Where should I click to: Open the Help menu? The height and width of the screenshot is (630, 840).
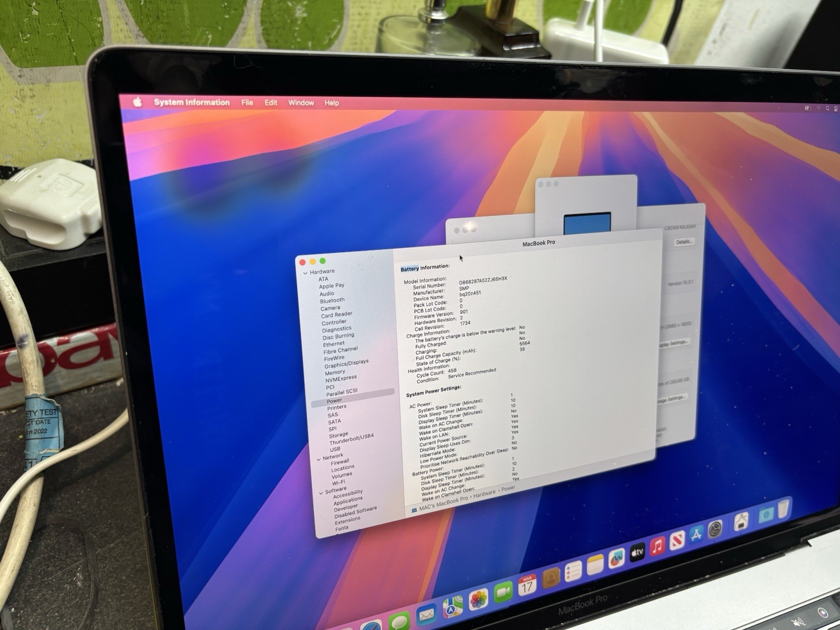point(331,103)
